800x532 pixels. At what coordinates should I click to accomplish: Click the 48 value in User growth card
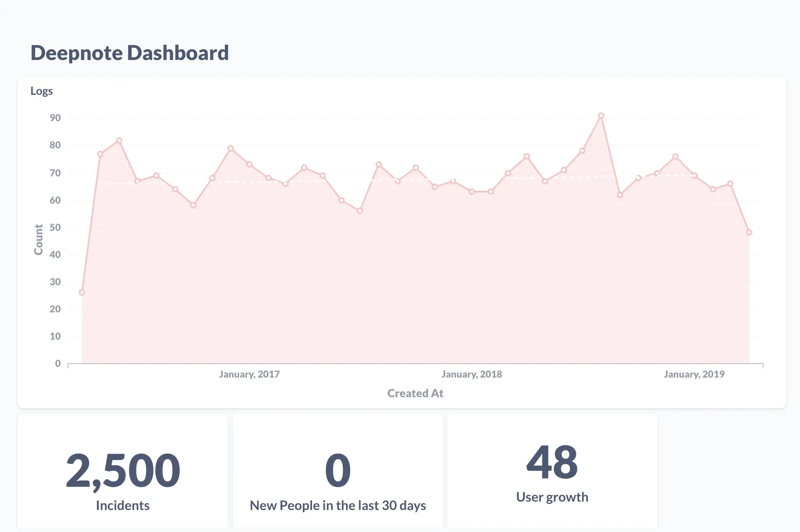(552, 462)
